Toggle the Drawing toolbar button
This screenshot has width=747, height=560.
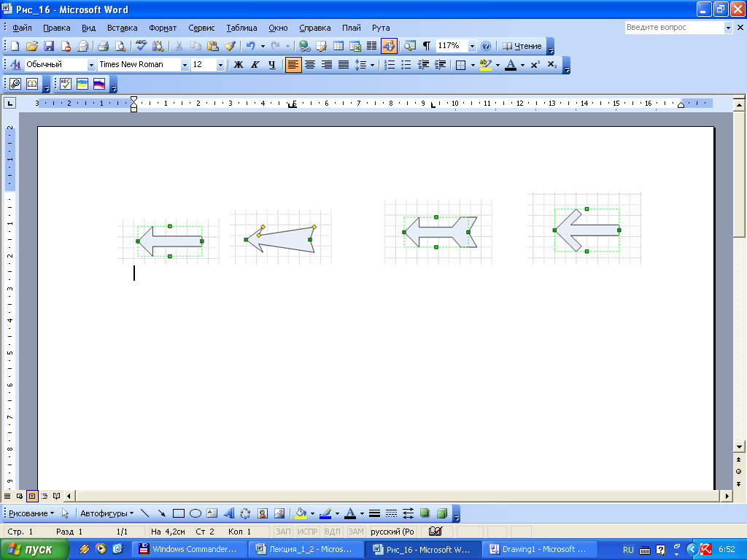tap(389, 46)
